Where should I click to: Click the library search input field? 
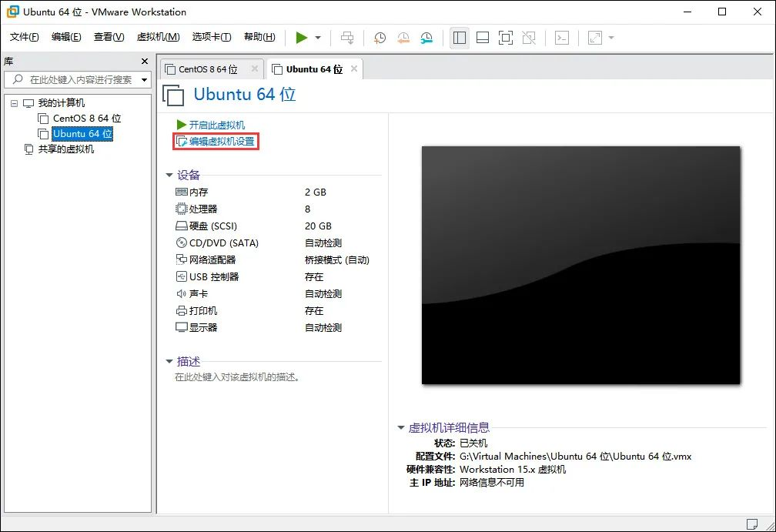point(77,79)
